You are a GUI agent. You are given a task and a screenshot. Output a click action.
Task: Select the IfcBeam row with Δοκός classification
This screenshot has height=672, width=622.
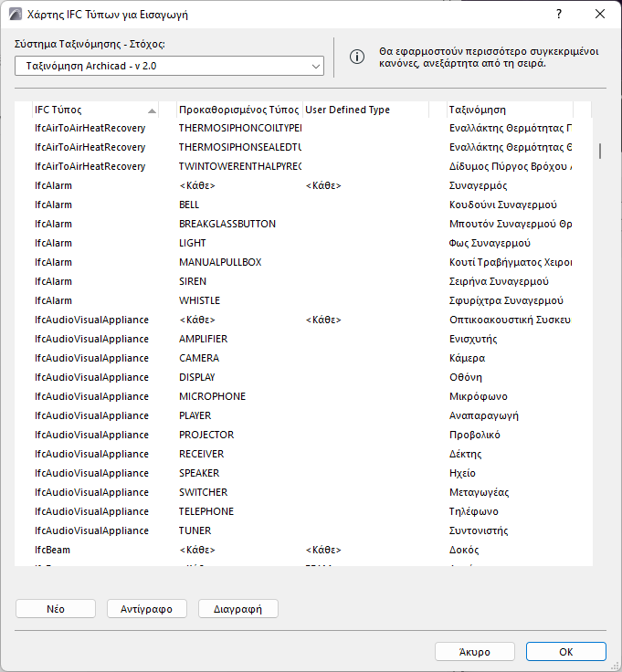point(303,550)
